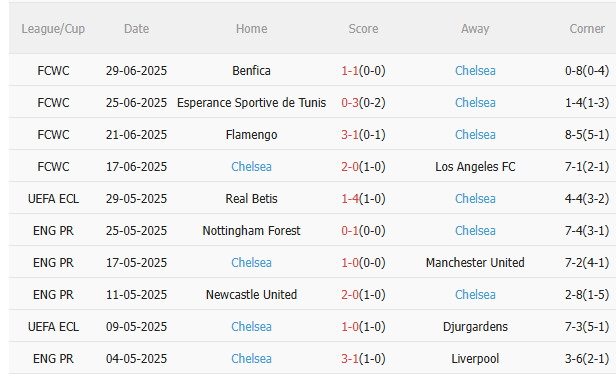Click the Chelsea link in Benfica match row
616x384 pixels.
pyautogui.click(x=475, y=71)
